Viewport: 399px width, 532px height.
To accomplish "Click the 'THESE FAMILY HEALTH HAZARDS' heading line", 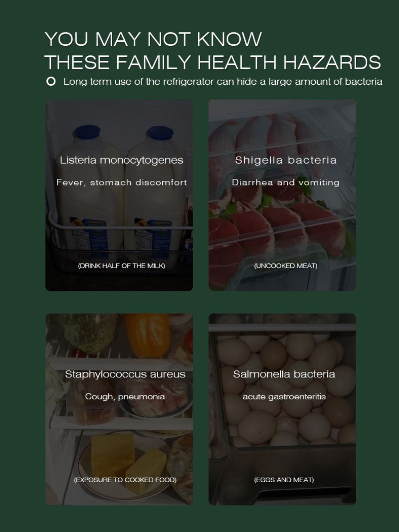I will coord(213,62).
